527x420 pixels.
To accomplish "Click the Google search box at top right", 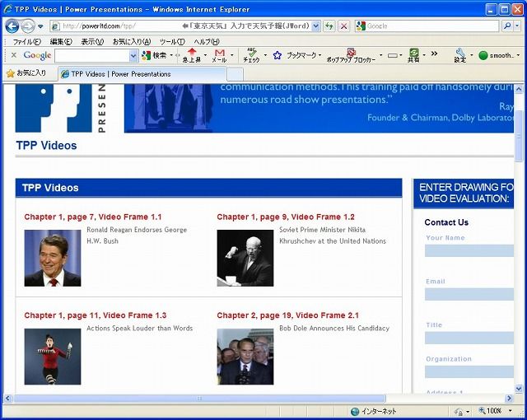I will [x=427, y=26].
